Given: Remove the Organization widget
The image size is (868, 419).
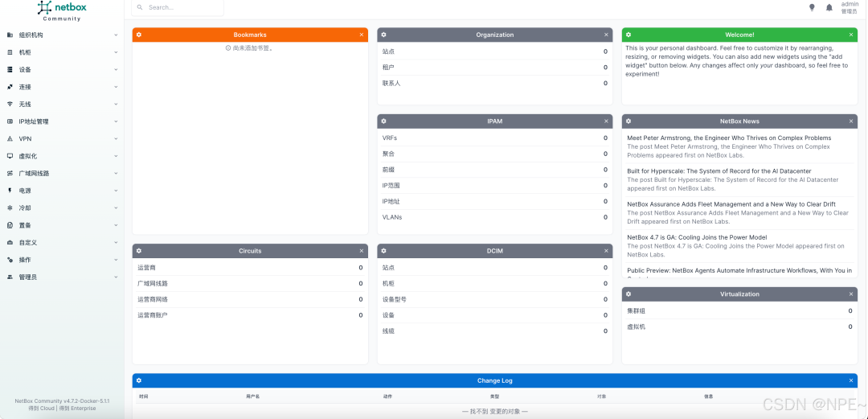Looking at the screenshot, I should [606, 35].
